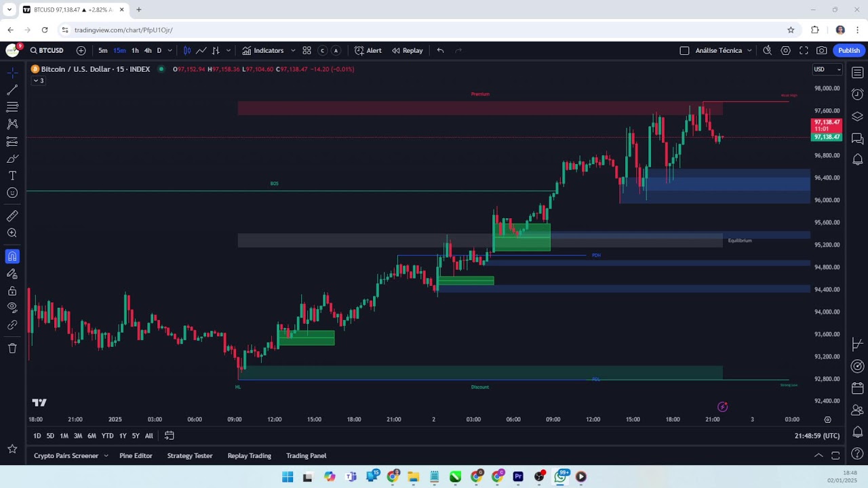868x488 pixels.
Task: Open the Watchlist panel icon
Action: pyautogui.click(x=857, y=73)
